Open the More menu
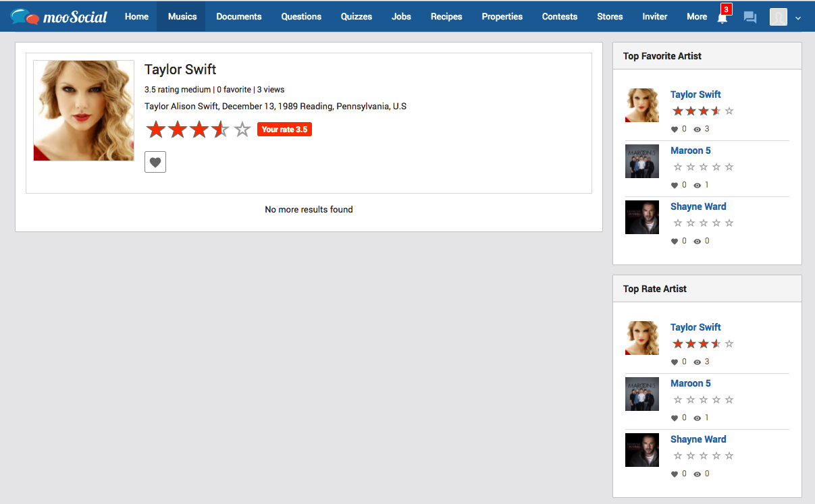The width and height of the screenshot is (815, 504). 697,17
